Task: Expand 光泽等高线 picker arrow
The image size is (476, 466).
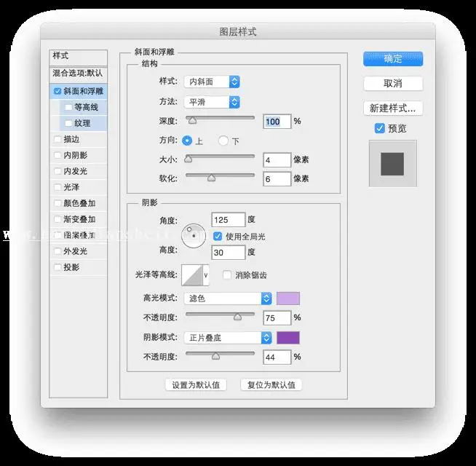Action: pos(206,275)
